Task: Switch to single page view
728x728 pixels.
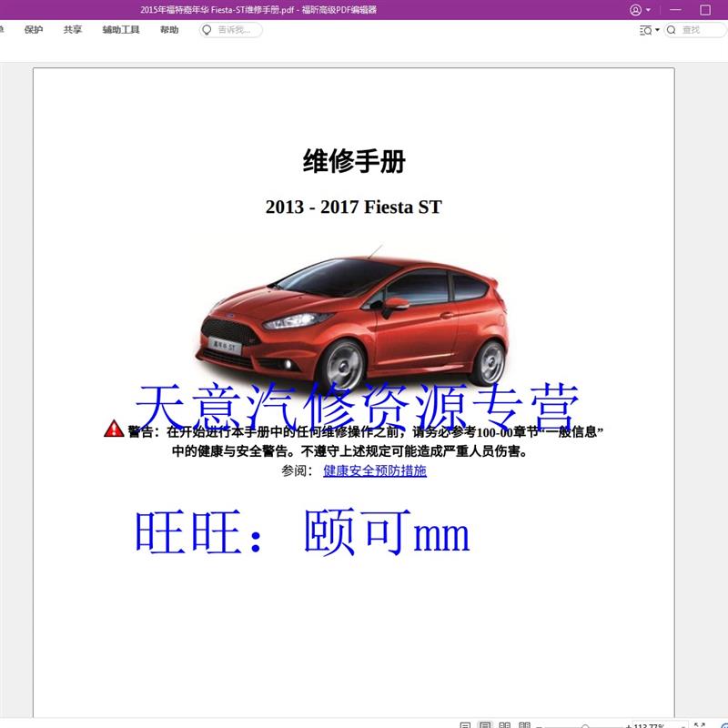Action: 465,724
